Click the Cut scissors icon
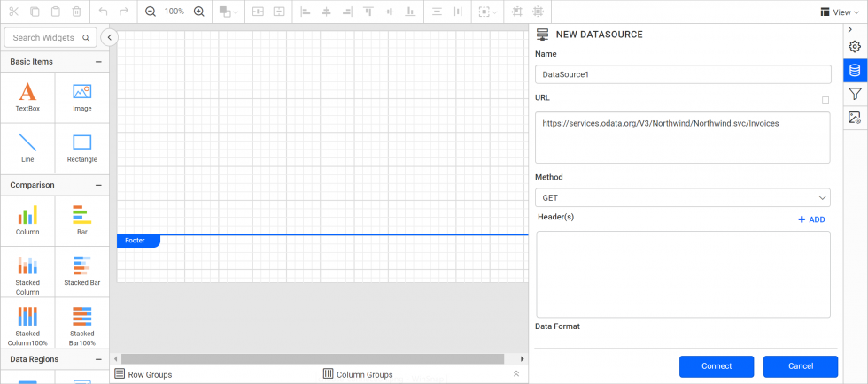 [x=14, y=12]
